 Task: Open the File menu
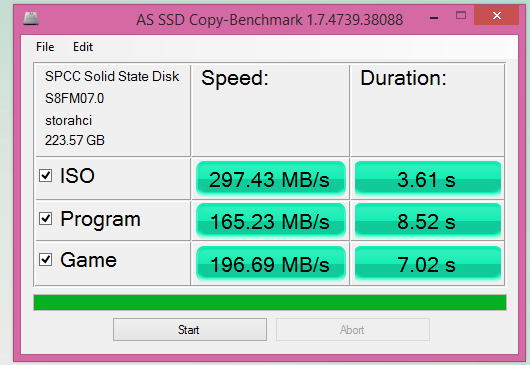pos(45,47)
